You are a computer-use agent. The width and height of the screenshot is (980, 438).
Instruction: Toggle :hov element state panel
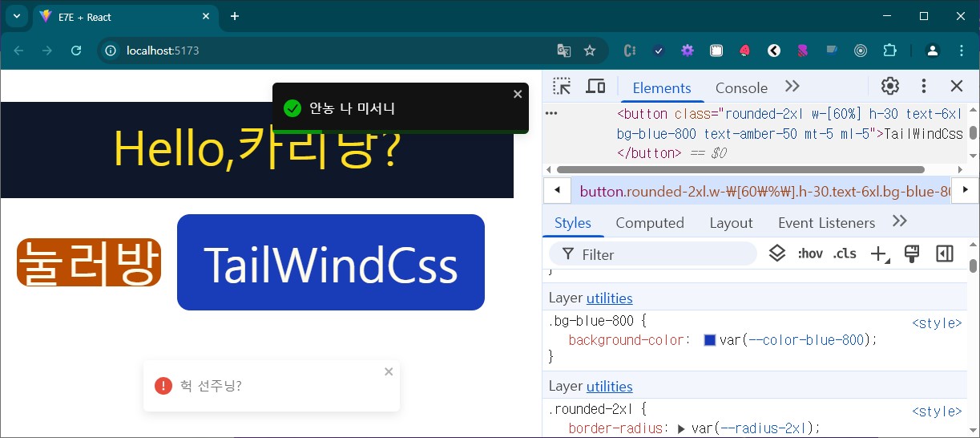[x=810, y=253]
